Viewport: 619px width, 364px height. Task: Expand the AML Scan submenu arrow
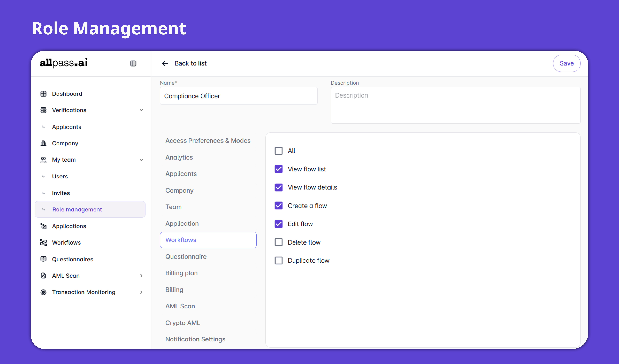141,276
